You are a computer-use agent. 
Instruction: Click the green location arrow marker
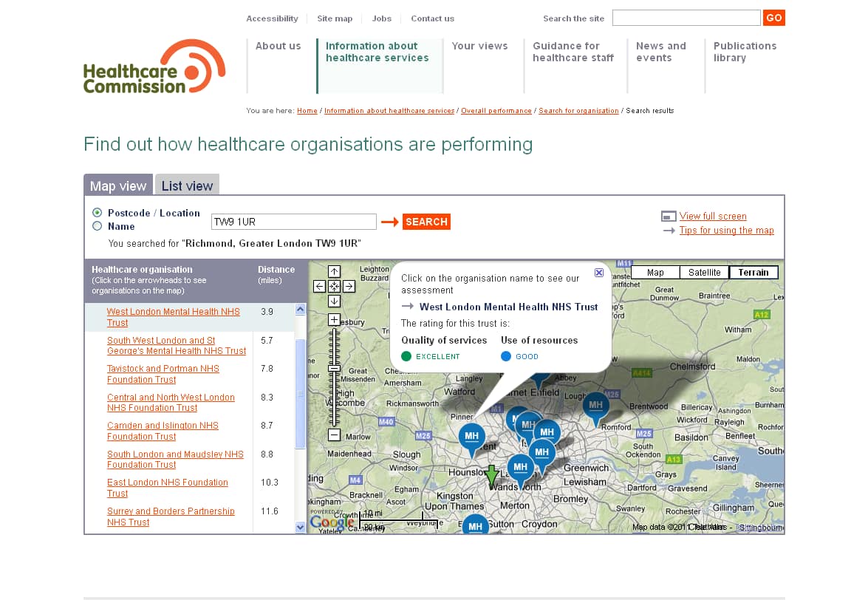[491, 475]
